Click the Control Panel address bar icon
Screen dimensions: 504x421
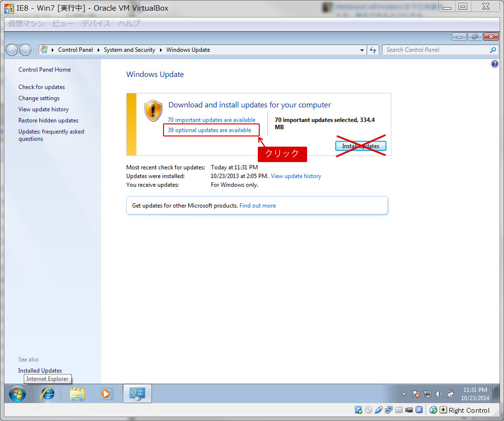[44, 49]
